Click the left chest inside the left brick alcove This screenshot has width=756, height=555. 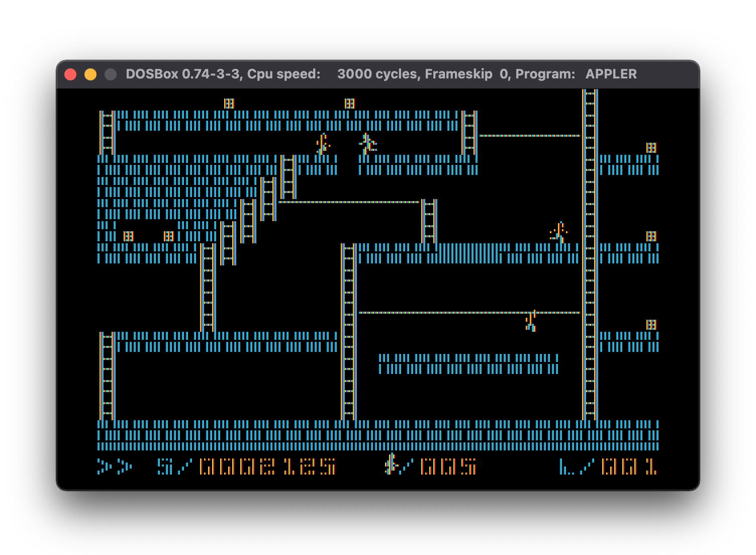coord(128,236)
